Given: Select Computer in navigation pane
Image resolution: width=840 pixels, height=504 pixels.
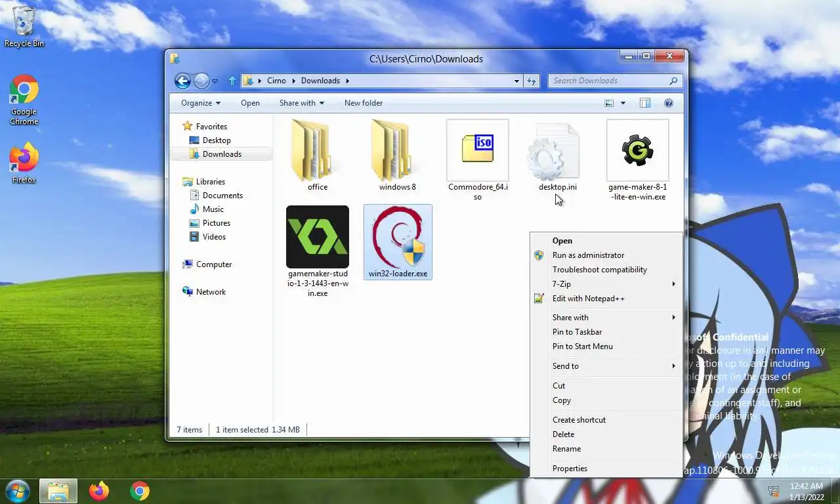Looking at the screenshot, I should point(207,264).
